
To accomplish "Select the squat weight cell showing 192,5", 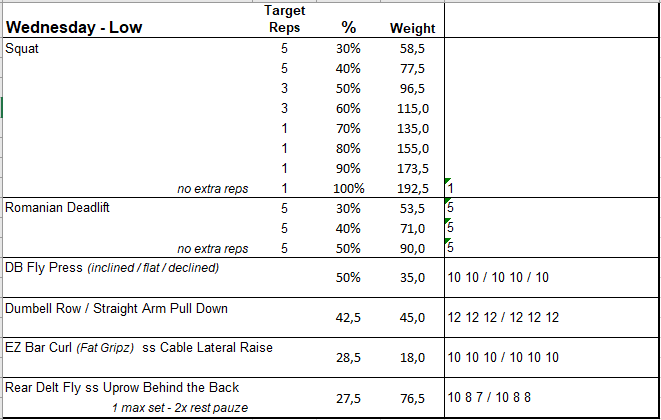I will [412, 188].
